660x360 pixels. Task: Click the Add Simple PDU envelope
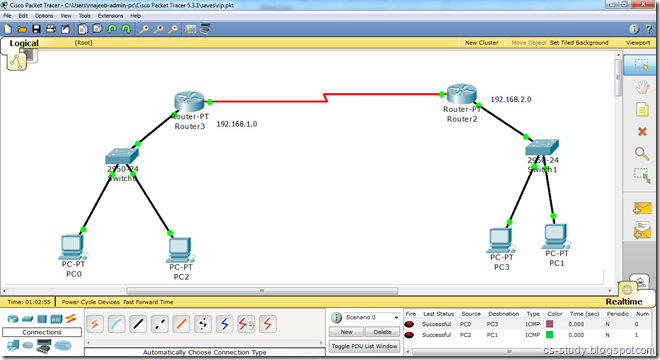click(642, 208)
